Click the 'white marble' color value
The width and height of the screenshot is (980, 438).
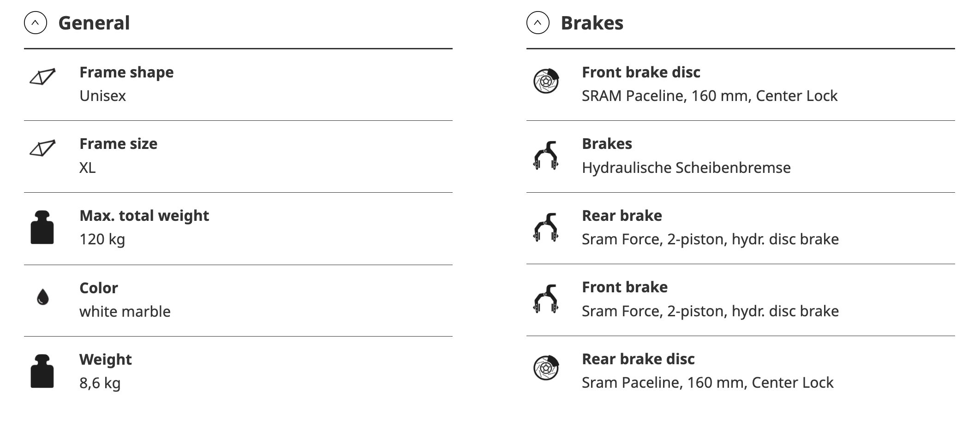point(125,312)
